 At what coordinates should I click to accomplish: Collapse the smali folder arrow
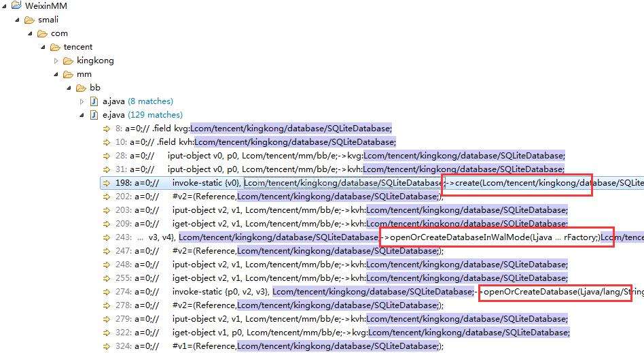[17, 20]
